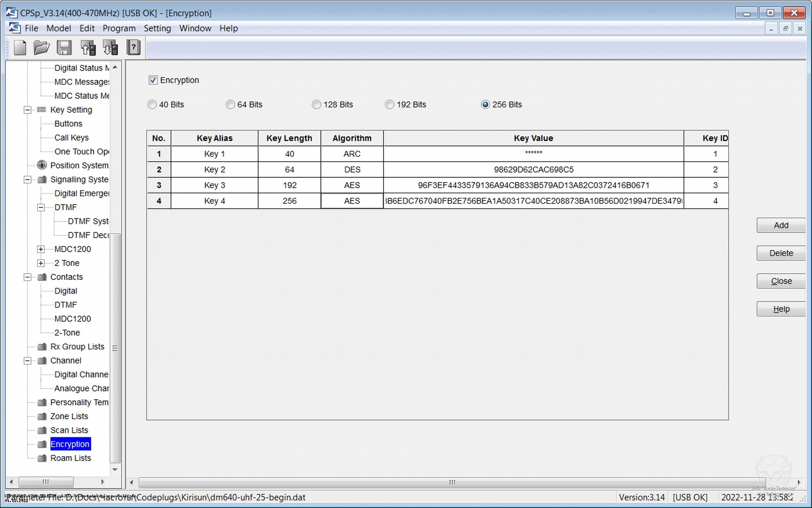Click the Help question mark toolbar icon
812x508 pixels.
coord(134,48)
